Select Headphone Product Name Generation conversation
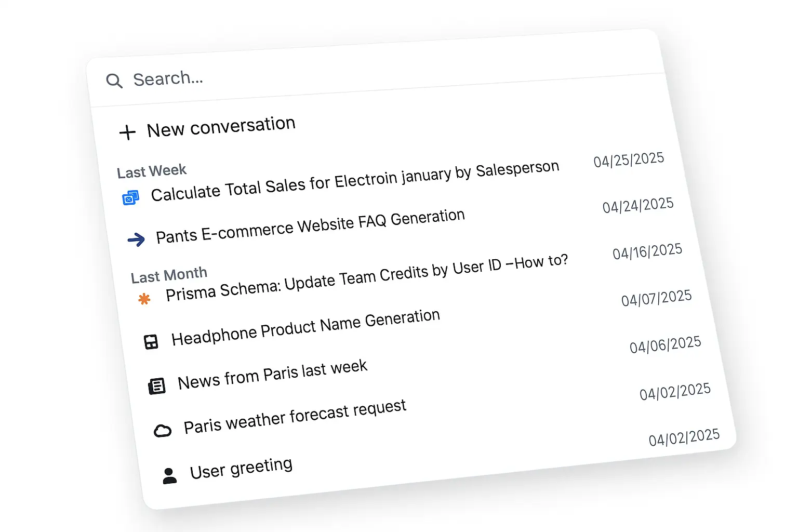Screen dimensions: 798x532 point(305,327)
